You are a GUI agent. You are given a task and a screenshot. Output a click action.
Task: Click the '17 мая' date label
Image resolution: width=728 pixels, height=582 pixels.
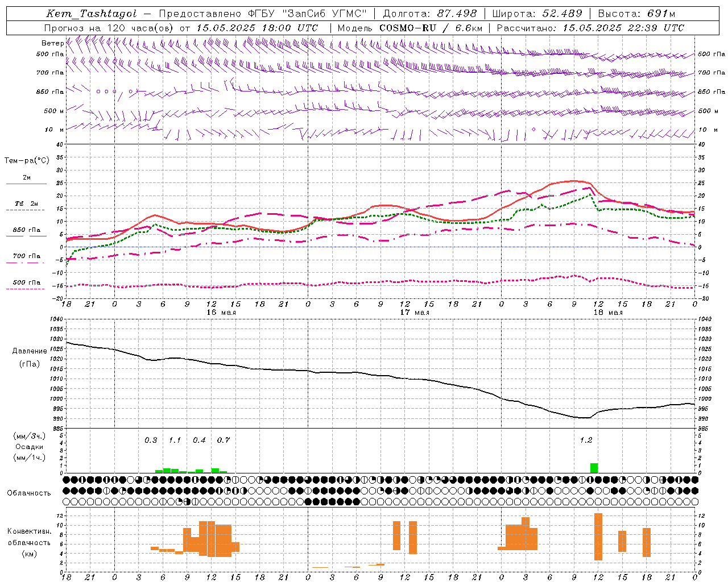pos(415,312)
